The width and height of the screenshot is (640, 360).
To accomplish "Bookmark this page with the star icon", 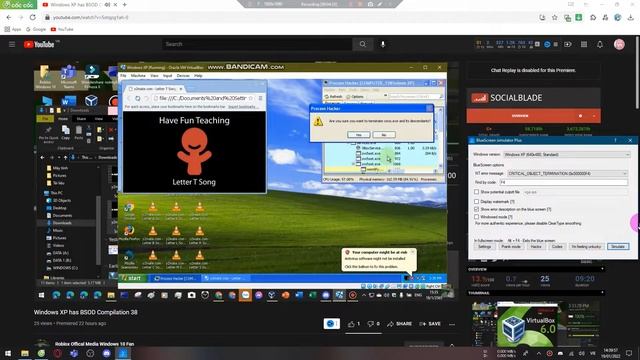I will [554, 18].
